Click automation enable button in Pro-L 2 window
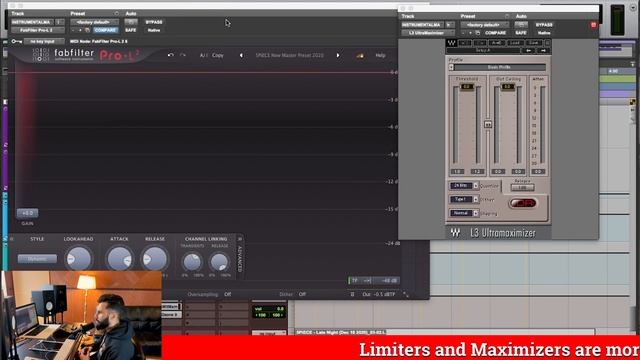640x360 pixels. point(131,22)
